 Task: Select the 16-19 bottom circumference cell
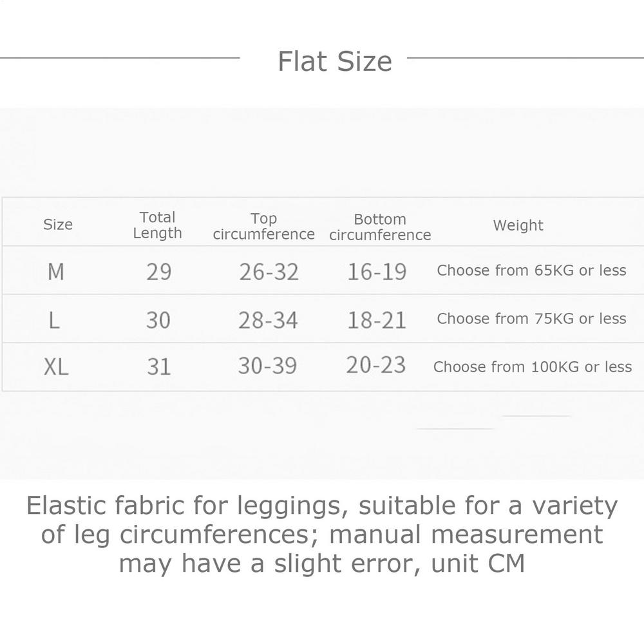[377, 272]
